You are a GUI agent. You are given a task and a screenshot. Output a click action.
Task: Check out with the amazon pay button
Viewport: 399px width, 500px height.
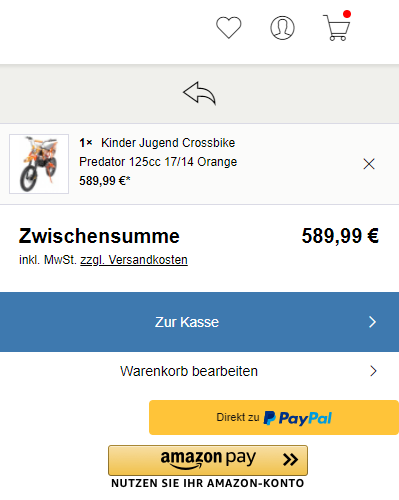click(208, 460)
